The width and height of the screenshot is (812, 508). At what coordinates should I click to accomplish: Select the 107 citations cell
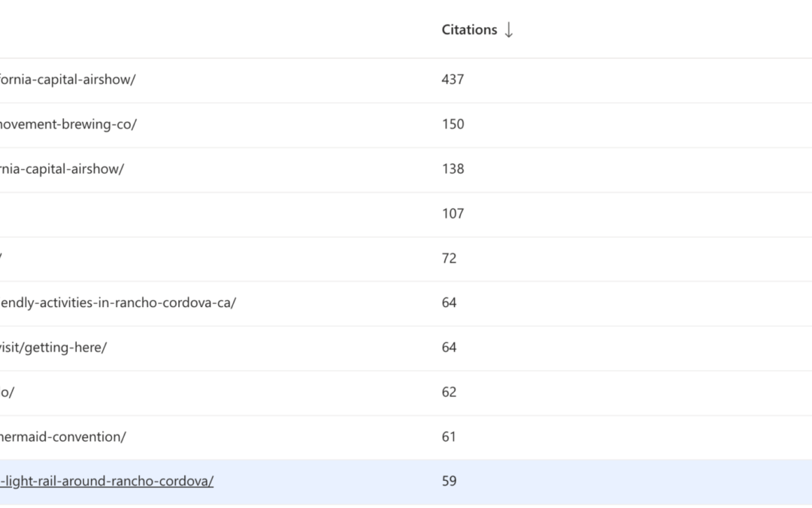click(453, 214)
